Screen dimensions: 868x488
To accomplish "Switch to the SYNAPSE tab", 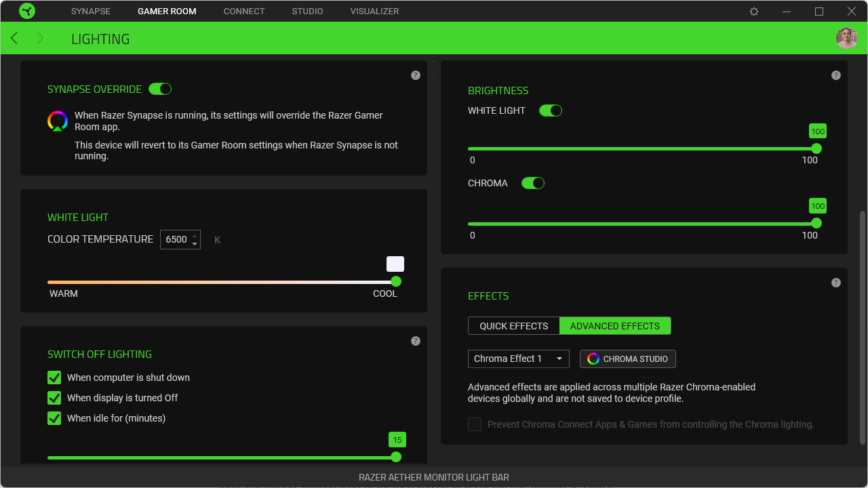I will 91,12.
